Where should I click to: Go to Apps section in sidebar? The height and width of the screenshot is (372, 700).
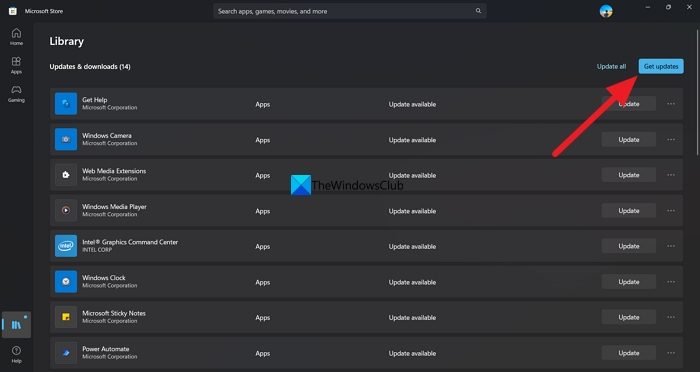[17, 65]
